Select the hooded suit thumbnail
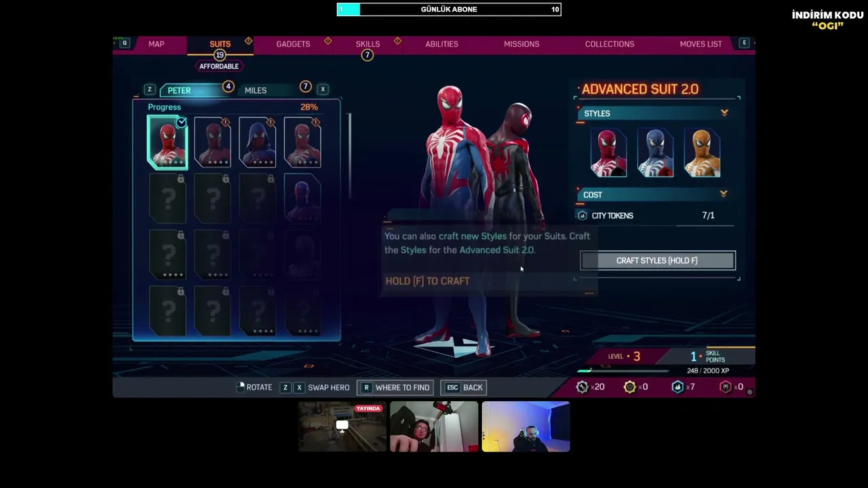 tap(258, 142)
